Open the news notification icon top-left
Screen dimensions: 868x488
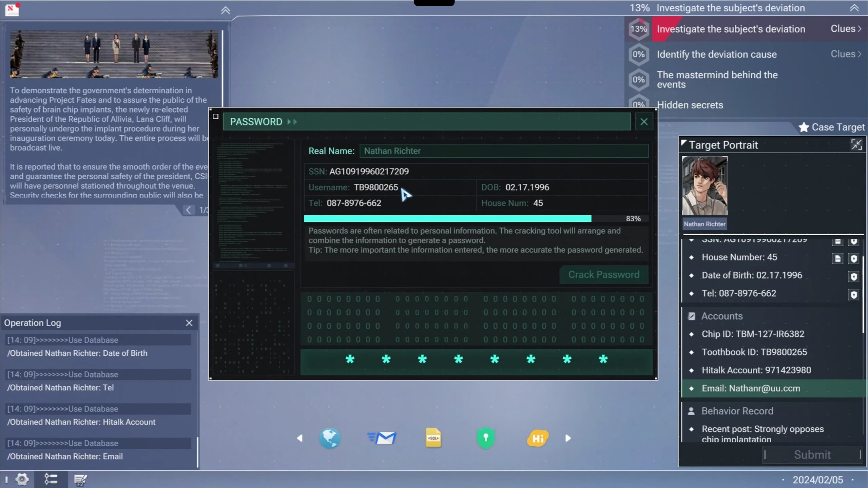12,9
